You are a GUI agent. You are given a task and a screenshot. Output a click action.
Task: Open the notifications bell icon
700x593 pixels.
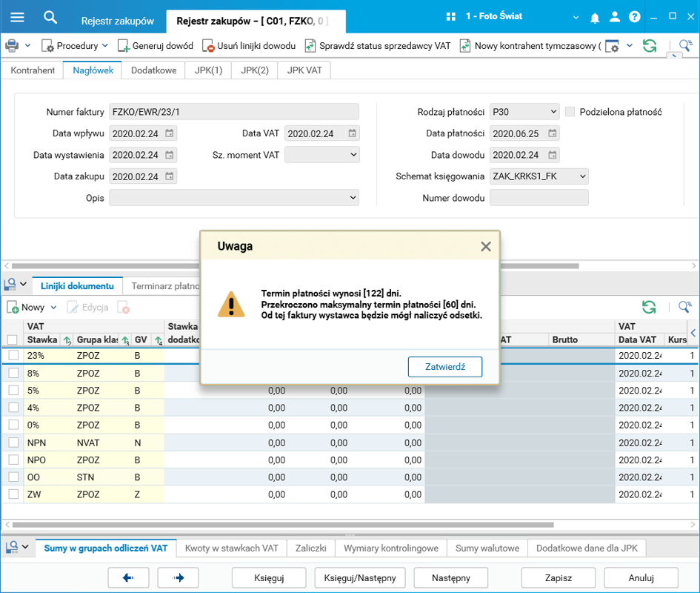click(x=595, y=17)
